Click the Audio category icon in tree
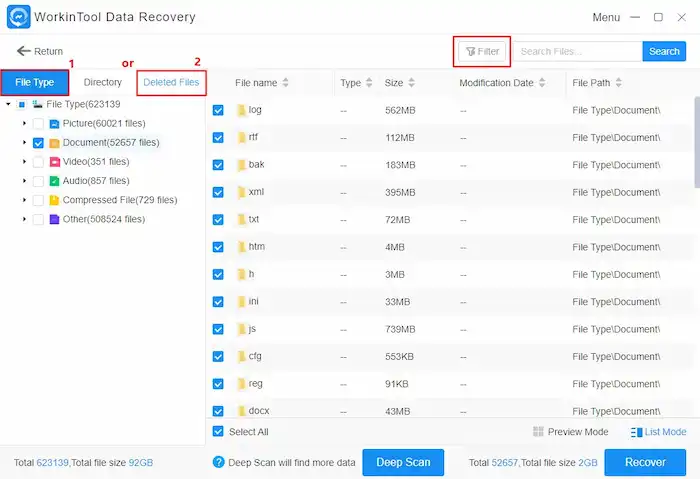 [54, 181]
